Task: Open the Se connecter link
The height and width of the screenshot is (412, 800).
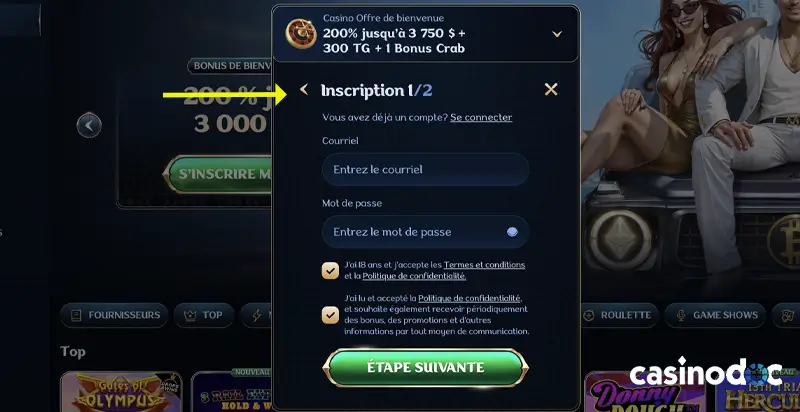Action: [x=481, y=117]
